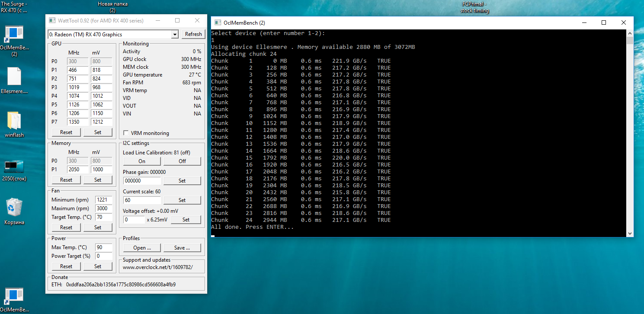Viewport: 644px width, 314px height.
Task: Click the Refresh button in WattTool
Action: click(193, 34)
